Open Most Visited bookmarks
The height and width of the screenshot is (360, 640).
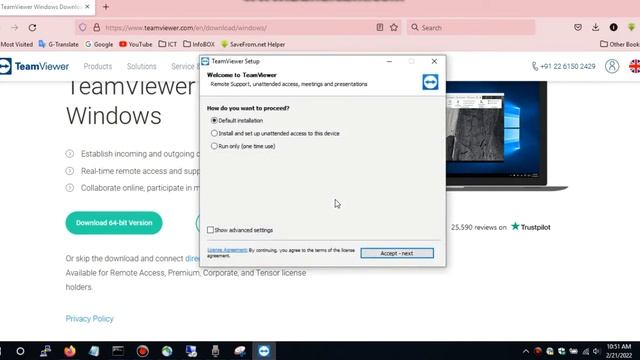pos(17,44)
